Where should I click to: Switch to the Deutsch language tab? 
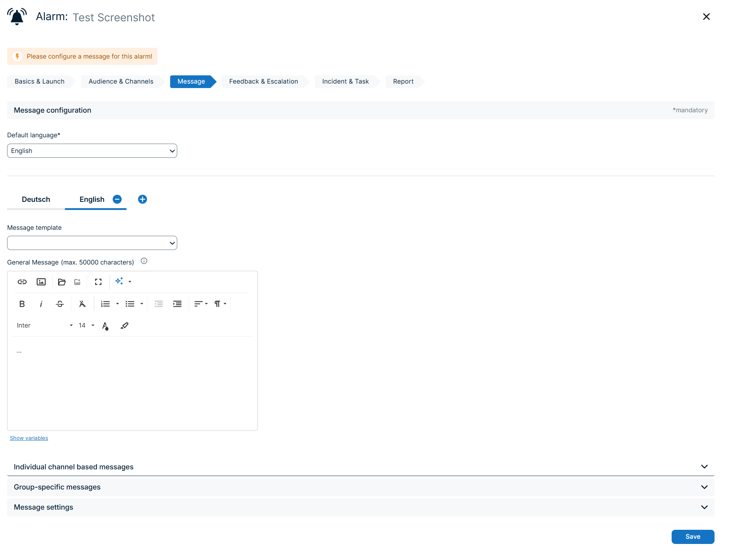pyautogui.click(x=36, y=199)
